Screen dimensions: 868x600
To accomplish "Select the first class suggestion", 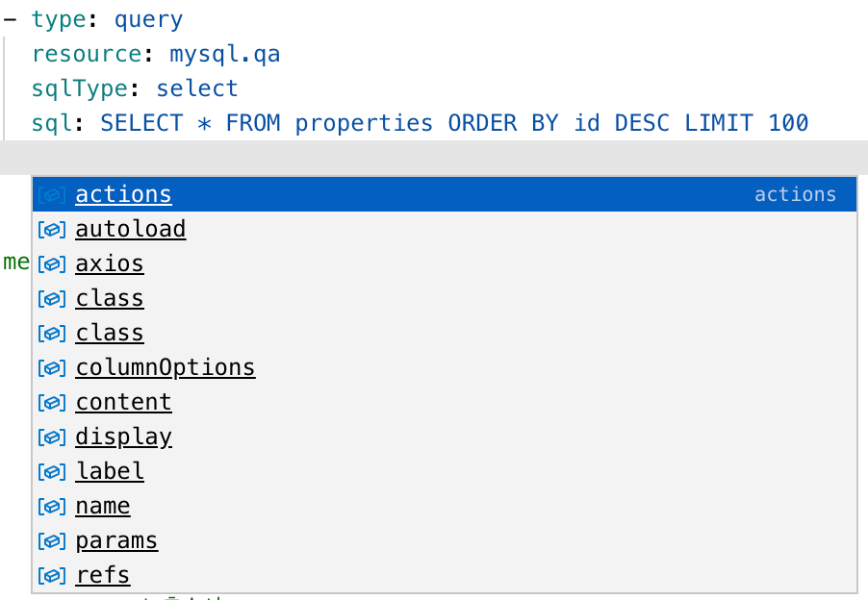I will click(445, 298).
